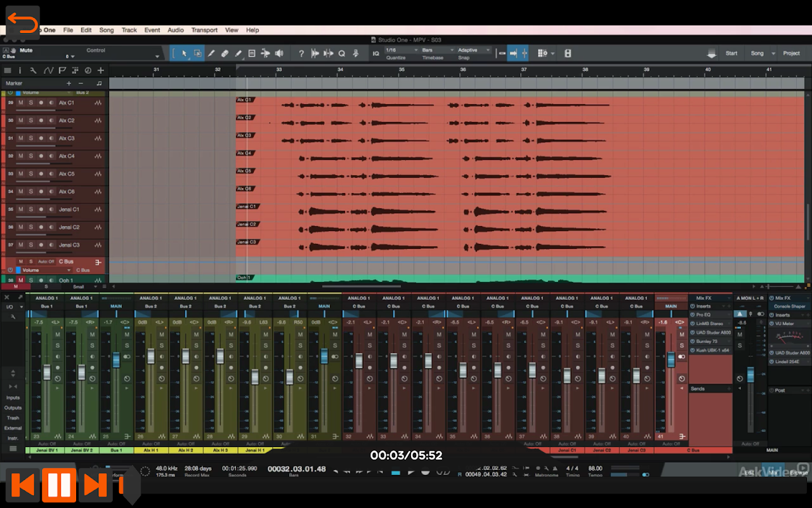This screenshot has width=812, height=508.
Task: Open the Transport menu
Action: tap(204, 30)
